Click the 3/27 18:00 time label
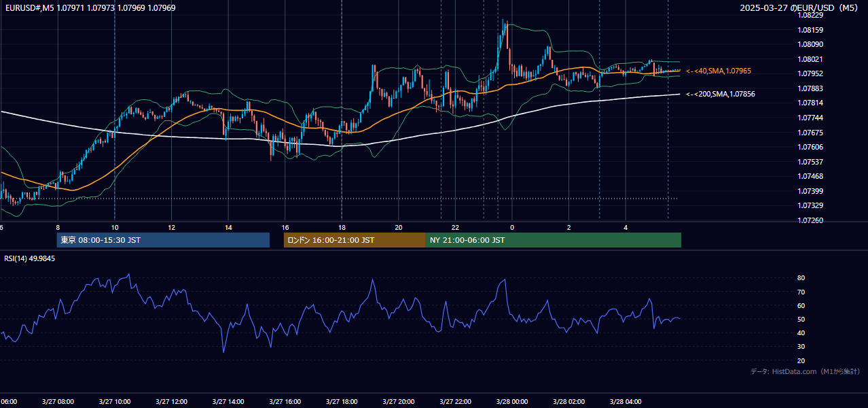This screenshot has height=408, width=868. (x=342, y=402)
